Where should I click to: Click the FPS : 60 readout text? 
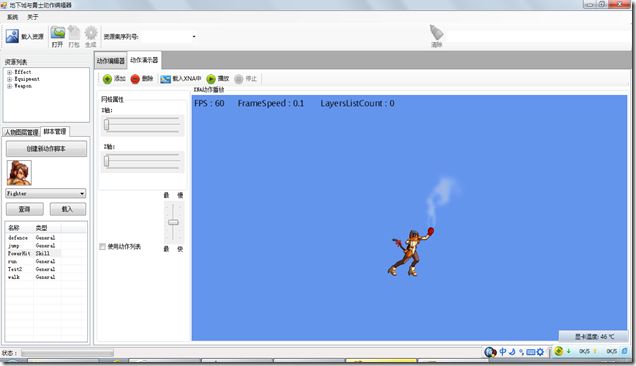click(209, 103)
